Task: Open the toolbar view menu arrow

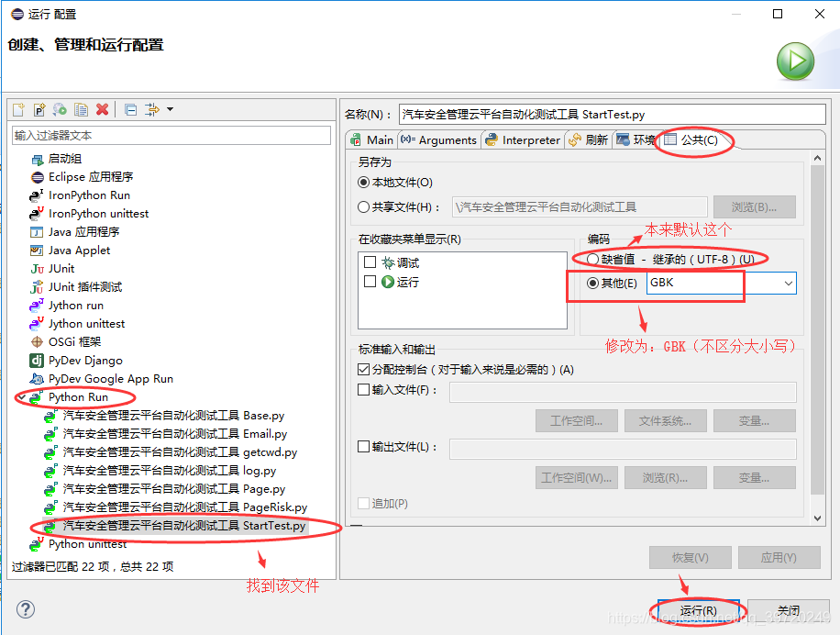Action: pyautogui.click(x=170, y=109)
